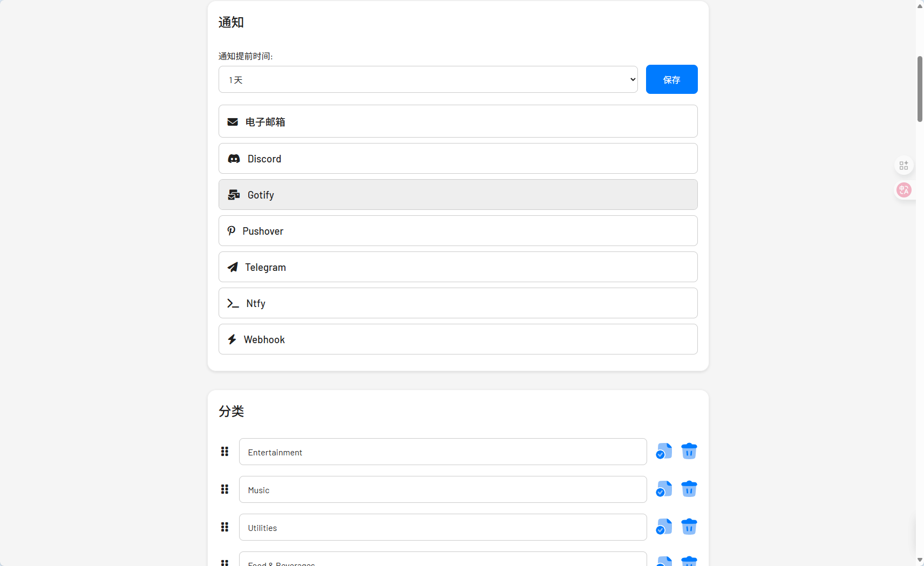This screenshot has height=566, width=924.
Task: Click the blue 保存 button
Action: (671, 79)
